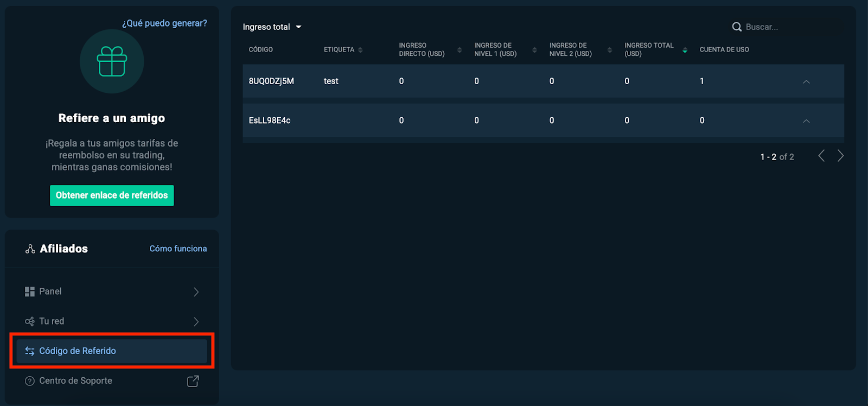Click the 1 - 2 of 2 pagination text

point(777,157)
